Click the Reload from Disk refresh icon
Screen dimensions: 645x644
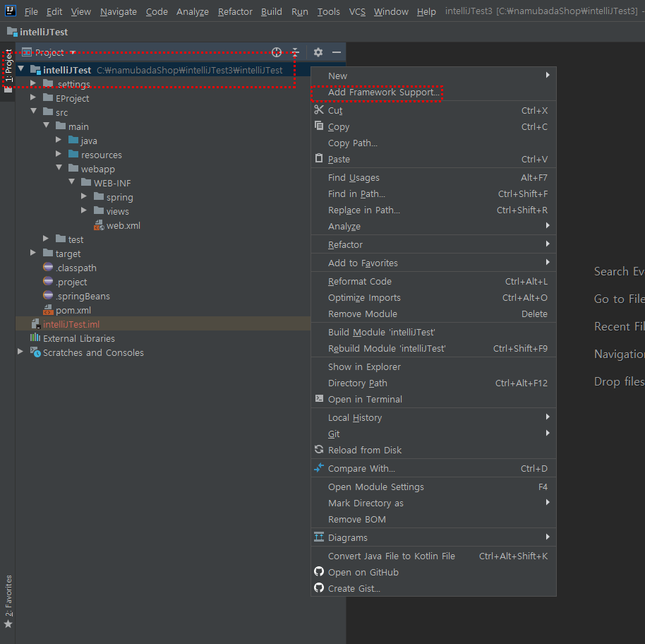[x=319, y=449]
